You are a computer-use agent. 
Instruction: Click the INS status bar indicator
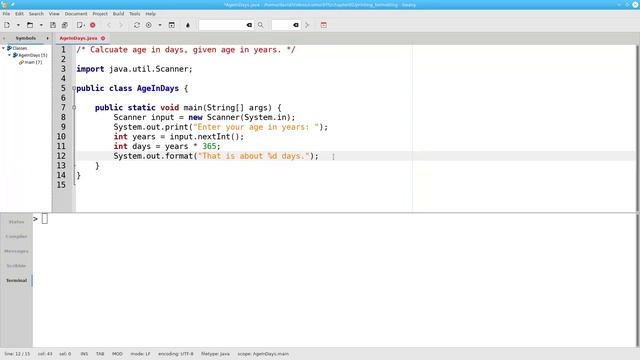pyautogui.click(x=84, y=354)
